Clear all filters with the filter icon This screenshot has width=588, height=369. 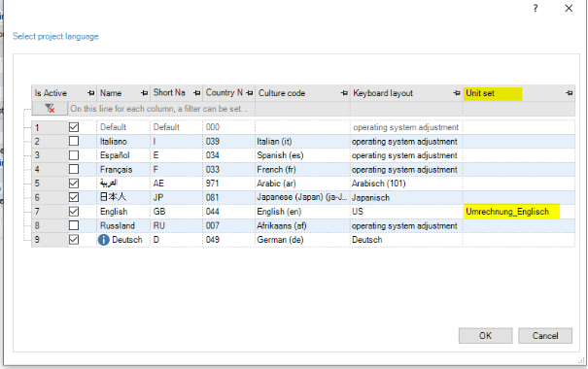click(x=50, y=109)
